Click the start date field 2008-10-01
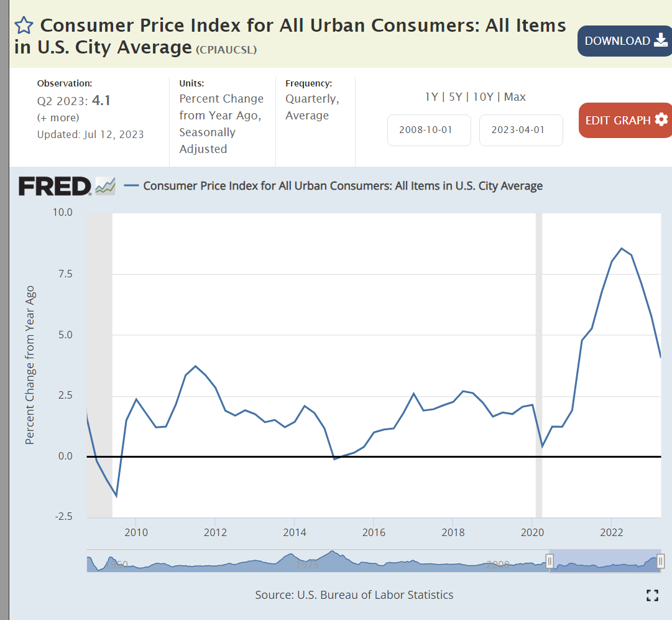The image size is (672, 620). 429,130
